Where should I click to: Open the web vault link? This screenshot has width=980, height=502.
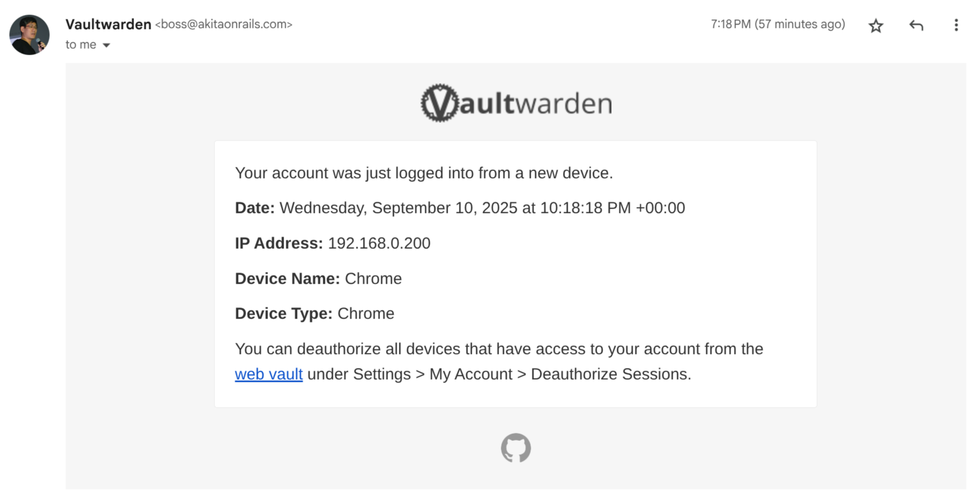[269, 374]
